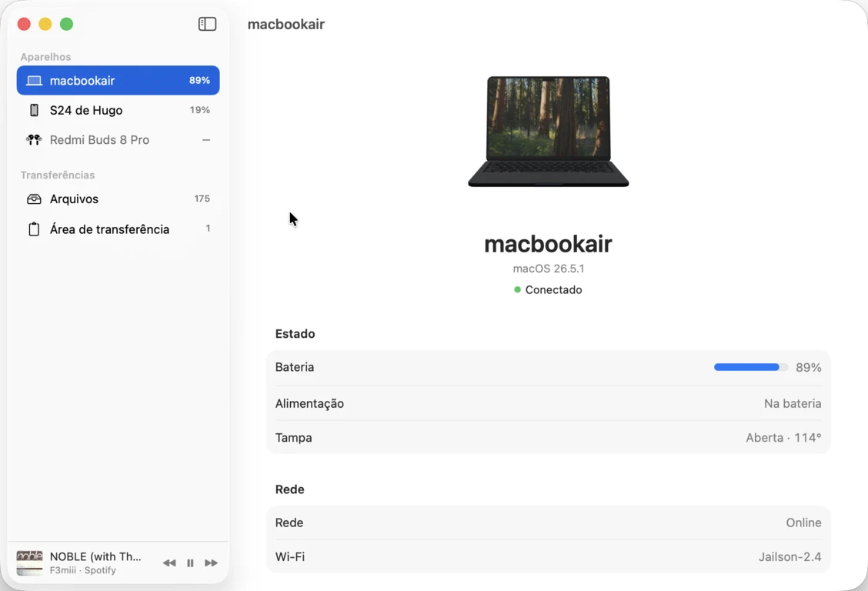The width and height of the screenshot is (868, 591).
Task: Click the macbookair window title
Action: tap(285, 25)
